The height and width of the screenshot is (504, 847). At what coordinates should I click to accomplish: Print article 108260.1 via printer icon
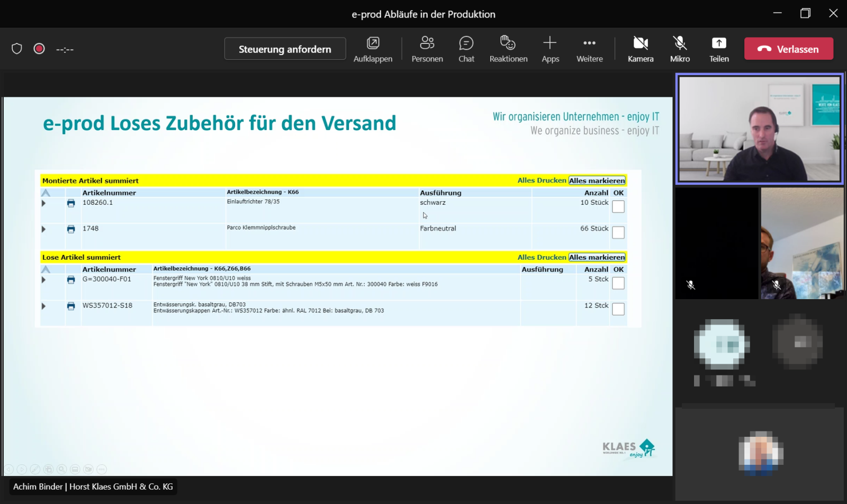pyautogui.click(x=71, y=203)
